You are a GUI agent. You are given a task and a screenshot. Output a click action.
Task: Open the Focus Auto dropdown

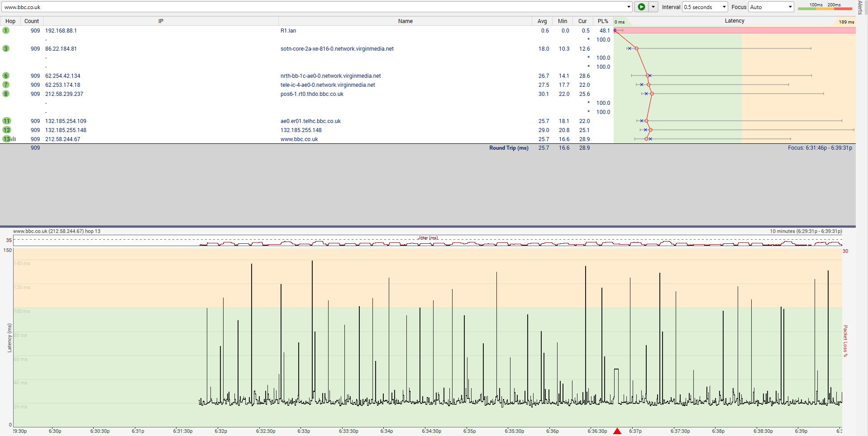pyautogui.click(x=771, y=7)
